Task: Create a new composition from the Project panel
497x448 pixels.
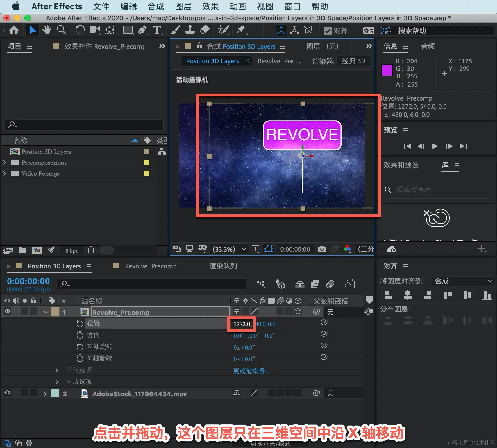Action: tap(37, 250)
